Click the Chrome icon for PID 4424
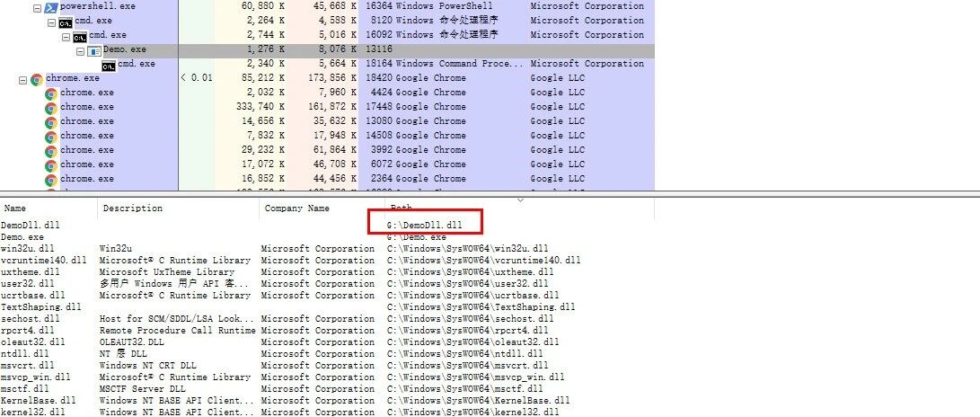Image resolution: width=980 pixels, height=417 pixels. pyautogui.click(x=51, y=93)
